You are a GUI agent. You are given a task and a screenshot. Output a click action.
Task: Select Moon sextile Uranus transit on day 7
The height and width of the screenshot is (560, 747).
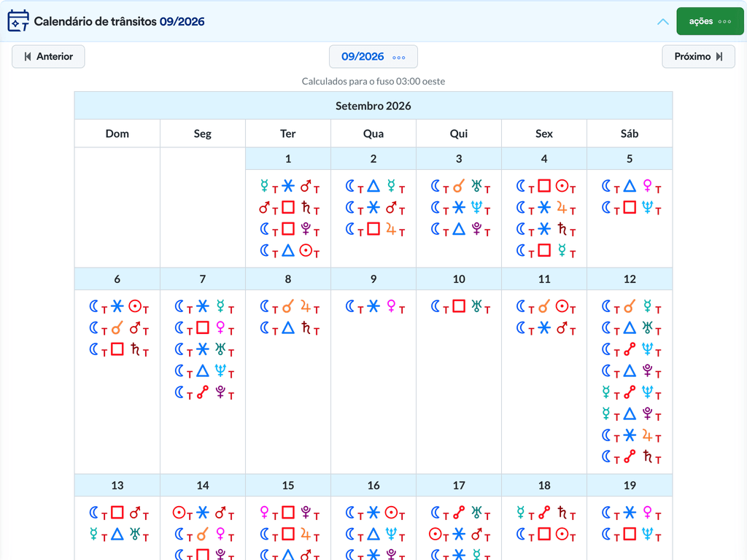click(204, 349)
